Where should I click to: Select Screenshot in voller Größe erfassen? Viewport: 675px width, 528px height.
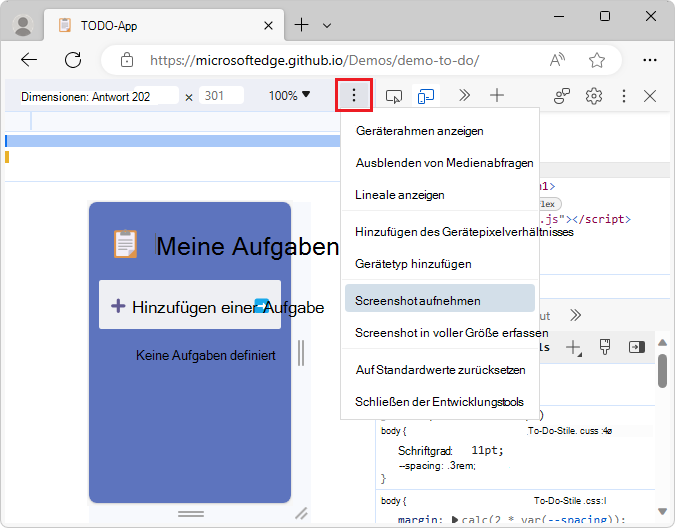coord(440,333)
